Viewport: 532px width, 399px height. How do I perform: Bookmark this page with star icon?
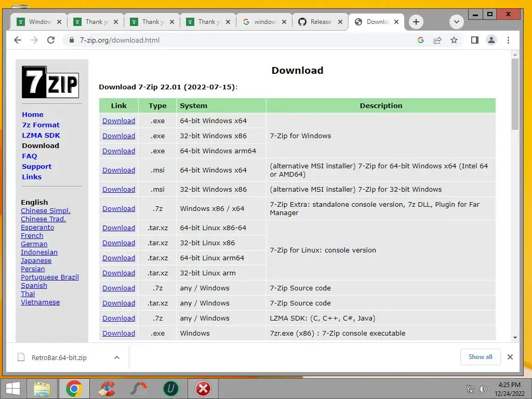454,40
